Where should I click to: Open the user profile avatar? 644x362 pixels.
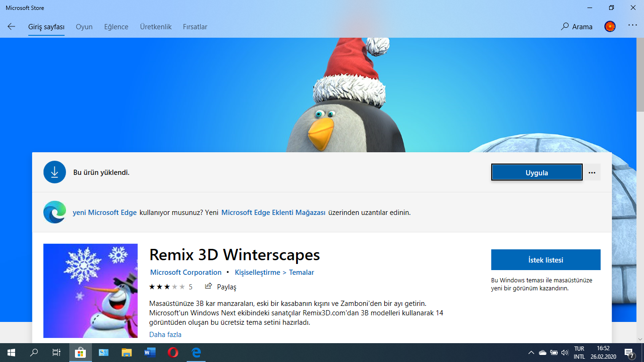(x=610, y=26)
